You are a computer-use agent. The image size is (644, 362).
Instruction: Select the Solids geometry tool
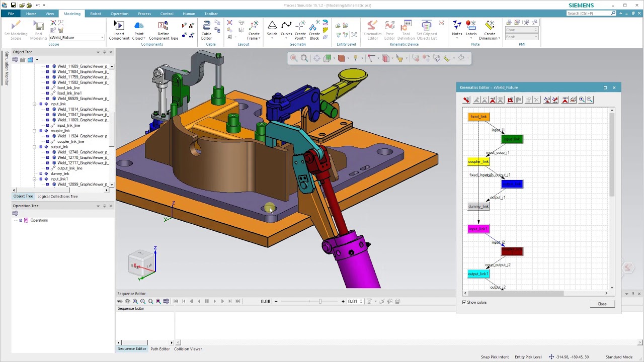pyautogui.click(x=272, y=29)
